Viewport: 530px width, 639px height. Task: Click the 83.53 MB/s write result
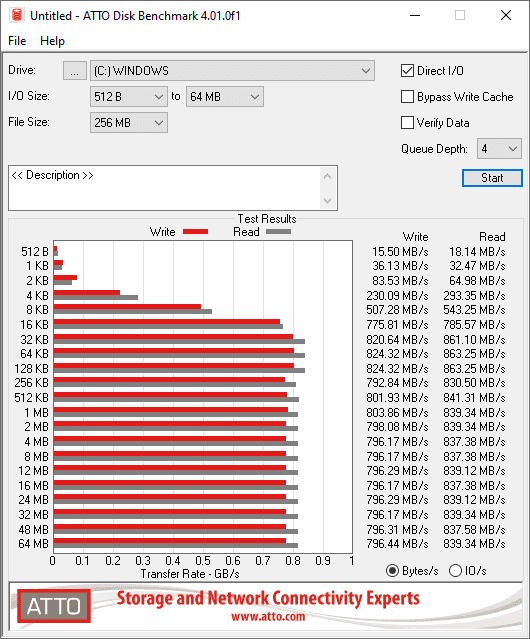pos(400,281)
